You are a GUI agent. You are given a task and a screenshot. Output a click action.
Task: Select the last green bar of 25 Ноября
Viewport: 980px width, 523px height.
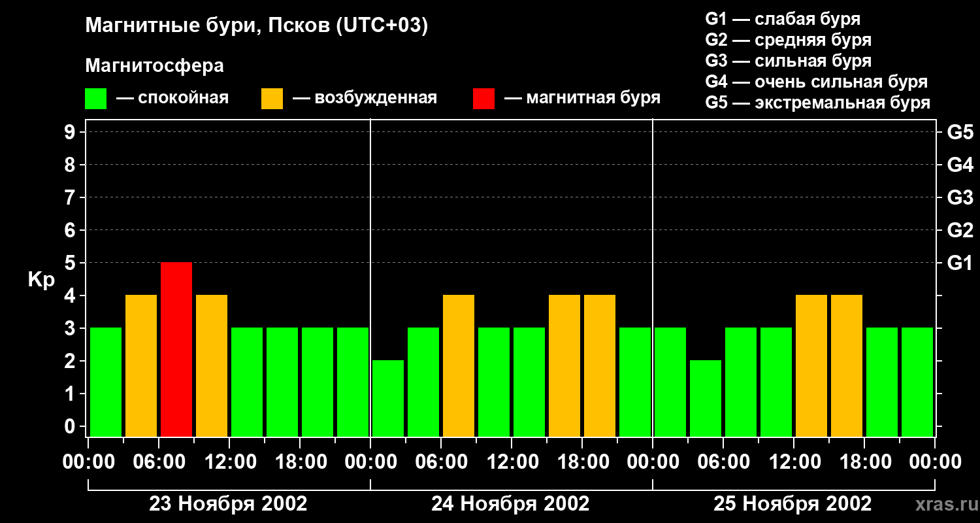917,382
